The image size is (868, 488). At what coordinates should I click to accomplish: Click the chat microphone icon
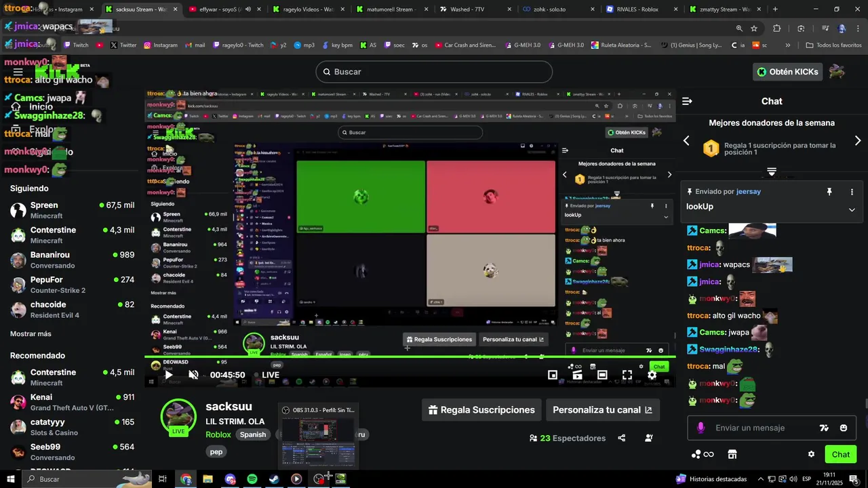pyautogui.click(x=701, y=428)
